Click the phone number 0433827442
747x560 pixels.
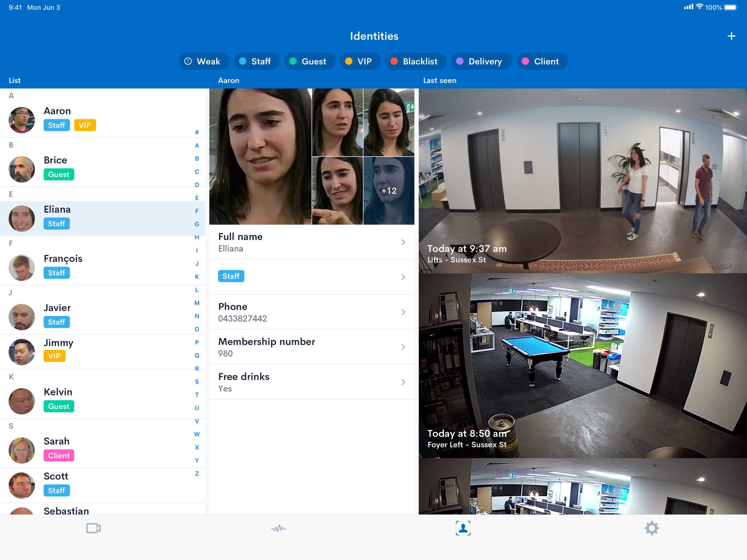click(x=242, y=319)
